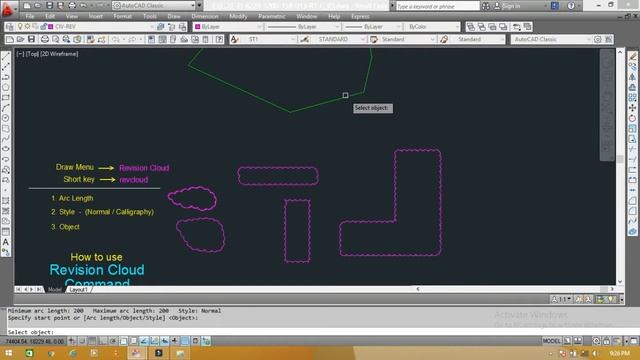Click the drawing area vertical scrollbar

point(620,167)
